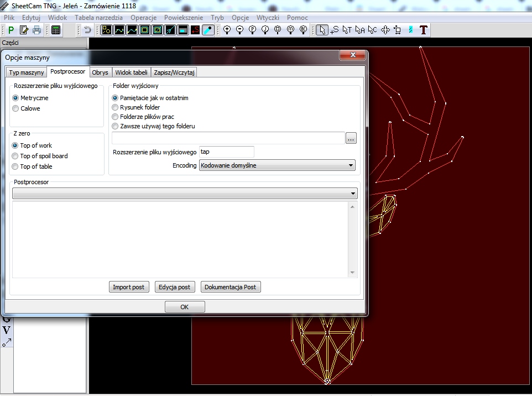
Task: Open the Edytuj menu
Action: [31, 18]
